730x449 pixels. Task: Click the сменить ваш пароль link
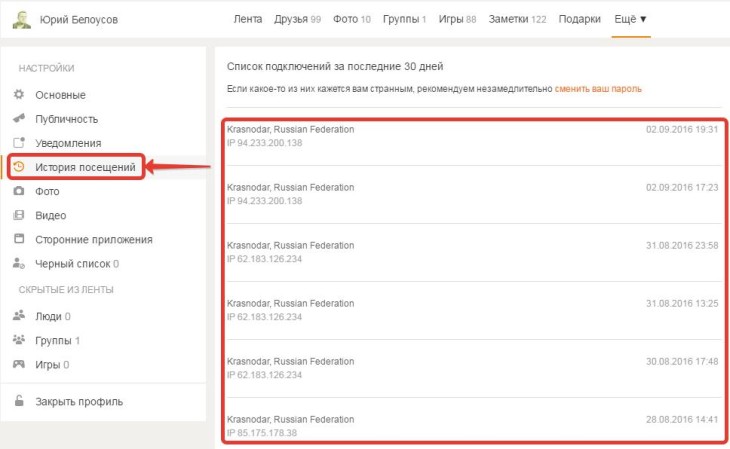coord(598,88)
